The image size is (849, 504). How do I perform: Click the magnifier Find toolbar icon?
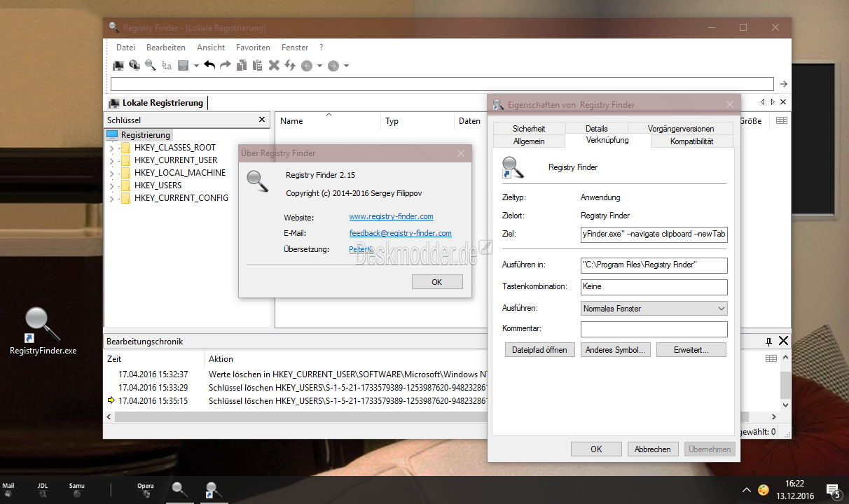coord(150,65)
